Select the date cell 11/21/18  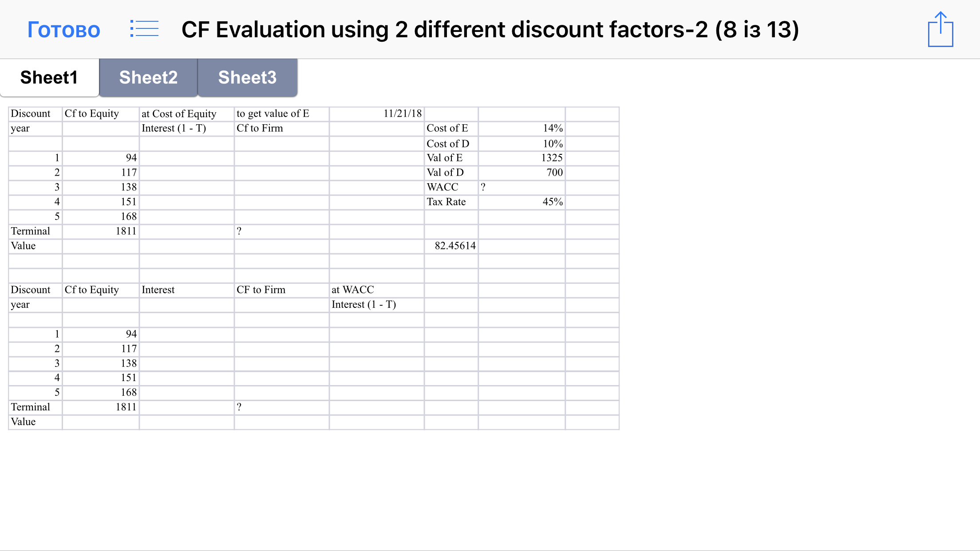[x=376, y=114]
